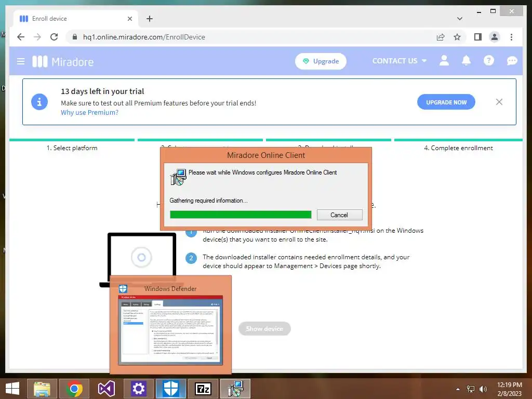
Task: Click the green installer progress bar
Action: pos(241,215)
